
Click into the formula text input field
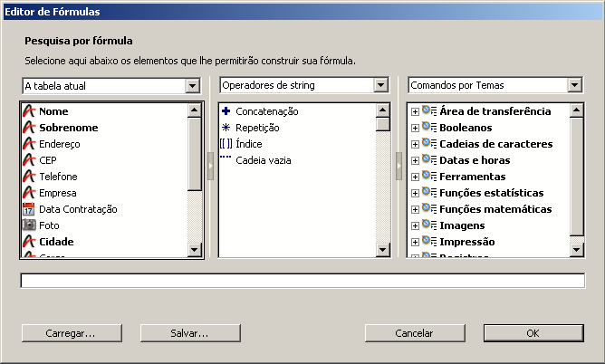coord(302,281)
